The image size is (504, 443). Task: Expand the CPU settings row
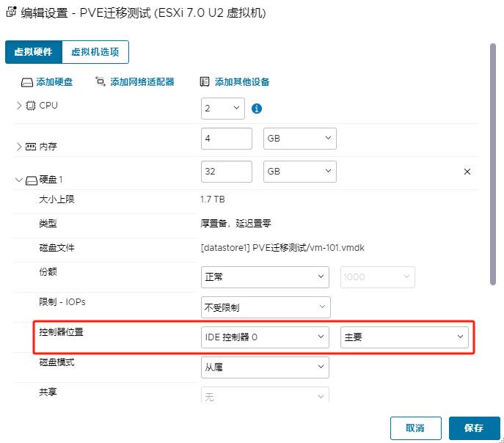pyautogui.click(x=19, y=106)
